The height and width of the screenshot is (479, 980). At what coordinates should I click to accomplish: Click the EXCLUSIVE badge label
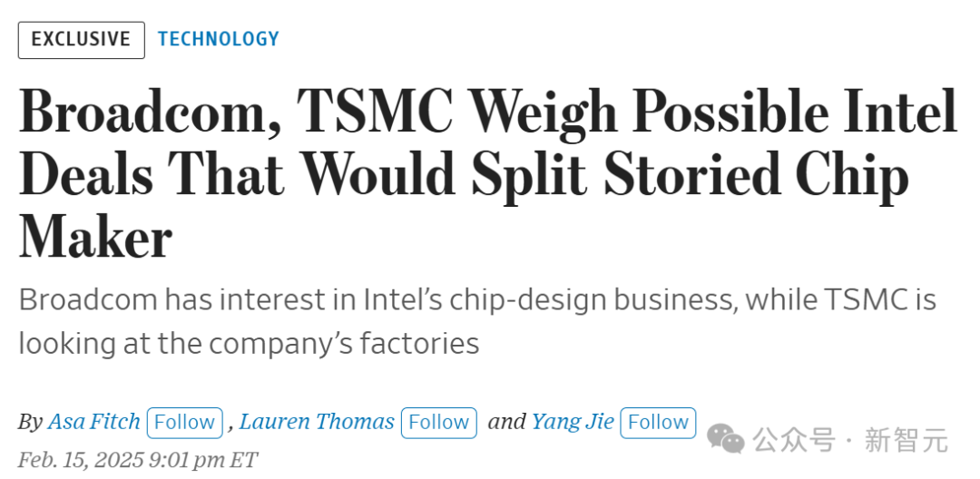82,40
